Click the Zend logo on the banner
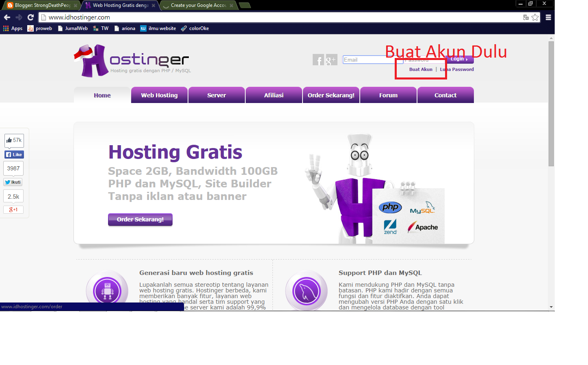The image size is (588, 365). pyautogui.click(x=390, y=227)
